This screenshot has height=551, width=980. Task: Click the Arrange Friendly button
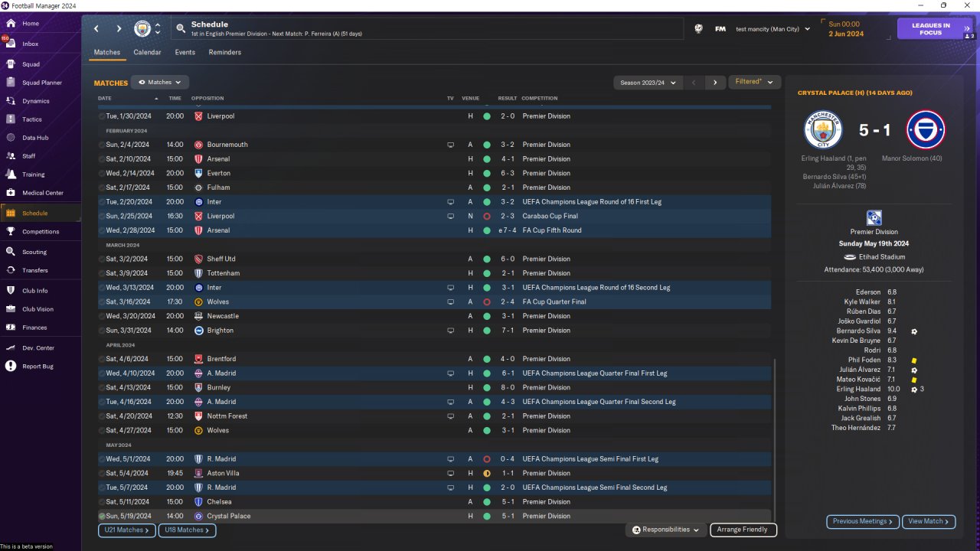click(743, 530)
